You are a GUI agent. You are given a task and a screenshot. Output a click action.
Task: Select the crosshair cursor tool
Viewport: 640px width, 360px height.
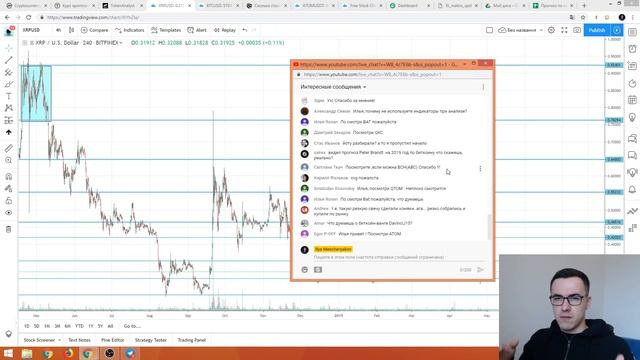click(9, 48)
